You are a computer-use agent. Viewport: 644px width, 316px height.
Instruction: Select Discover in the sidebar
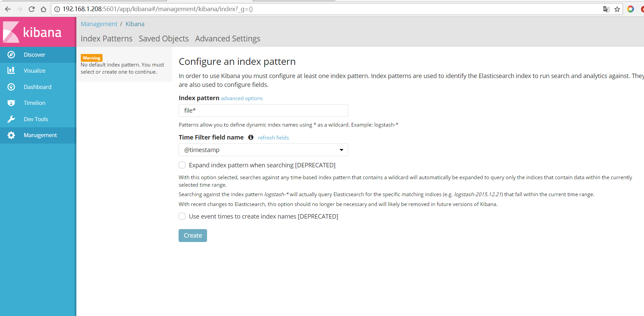[38, 55]
